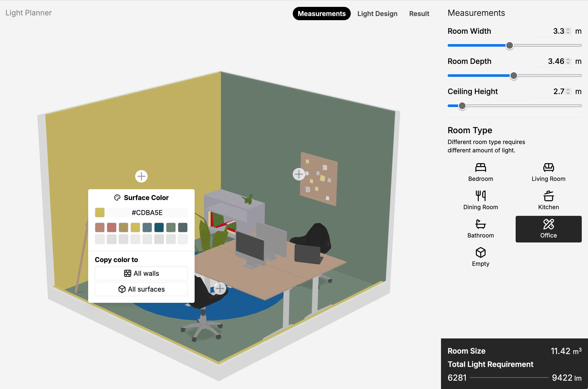Click the first light gray swatch
This screenshot has width=588, height=389.
100,239
